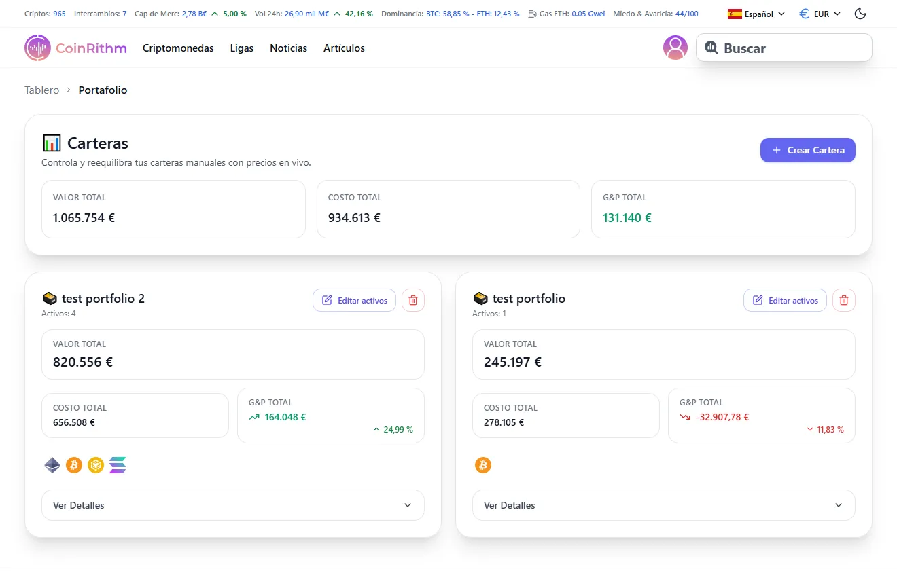Open the Criptomonedas menu item
Viewport: 897px width, 588px height.
[178, 48]
